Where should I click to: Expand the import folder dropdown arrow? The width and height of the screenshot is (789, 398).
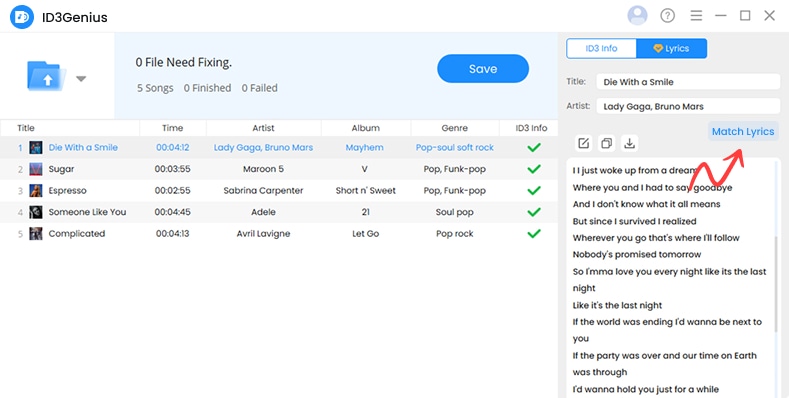point(81,78)
